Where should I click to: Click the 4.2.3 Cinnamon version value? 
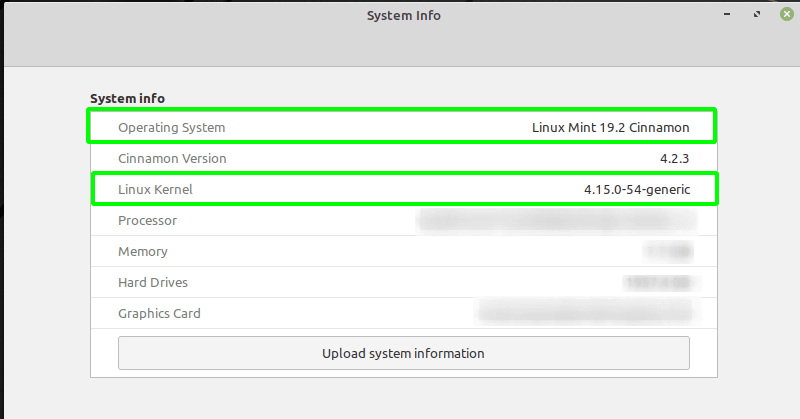point(673,158)
